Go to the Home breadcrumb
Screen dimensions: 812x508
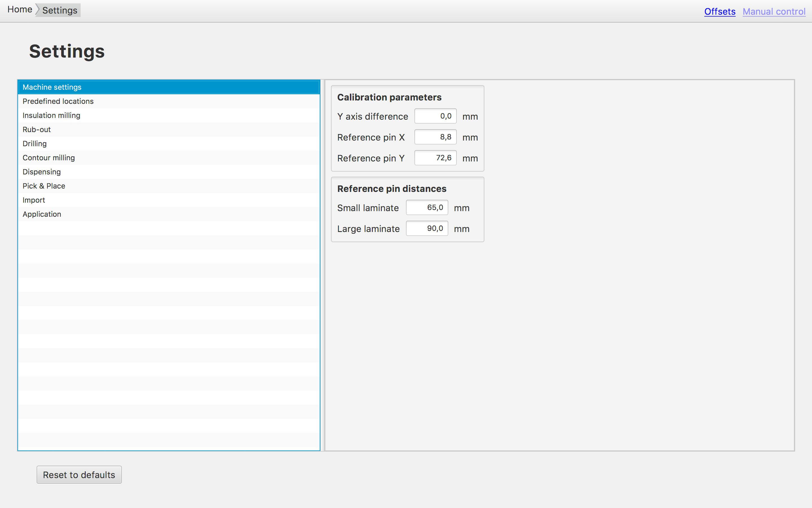click(x=20, y=9)
